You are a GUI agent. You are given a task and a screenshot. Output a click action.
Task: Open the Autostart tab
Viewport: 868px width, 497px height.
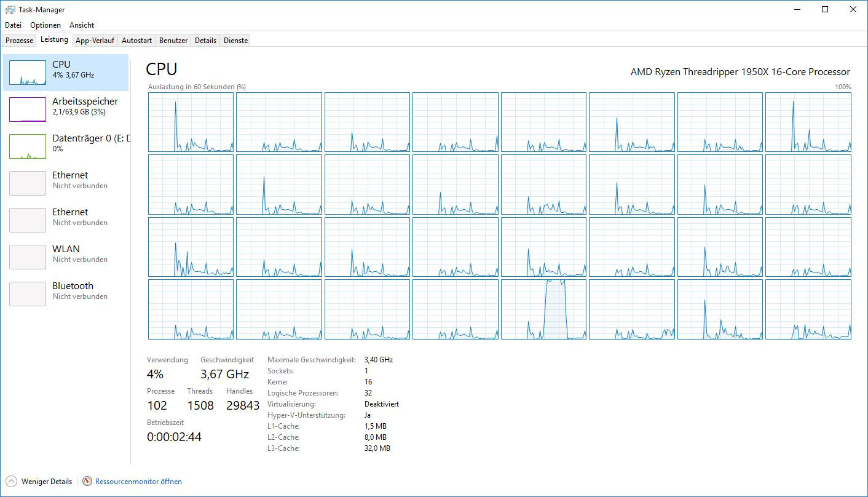(x=136, y=41)
